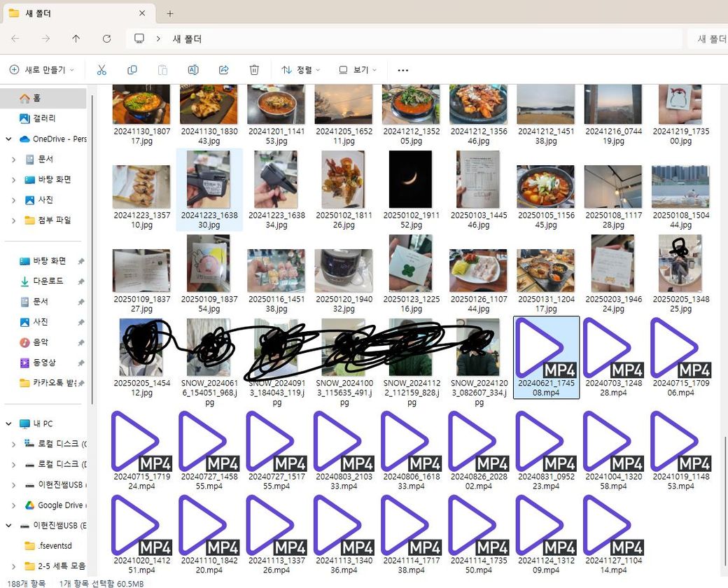Add a new Explorer tab
The width and height of the screenshot is (728, 588).
coord(170,13)
